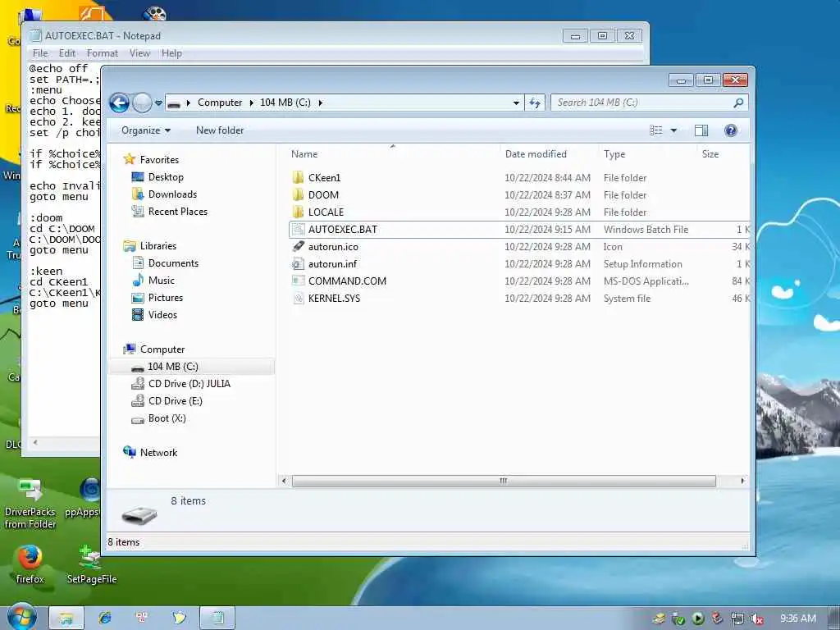Image resolution: width=840 pixels, height=630 pixels.
Task: Sort files by Name column header
Action: pyautogui.click(x=304, y=154)
